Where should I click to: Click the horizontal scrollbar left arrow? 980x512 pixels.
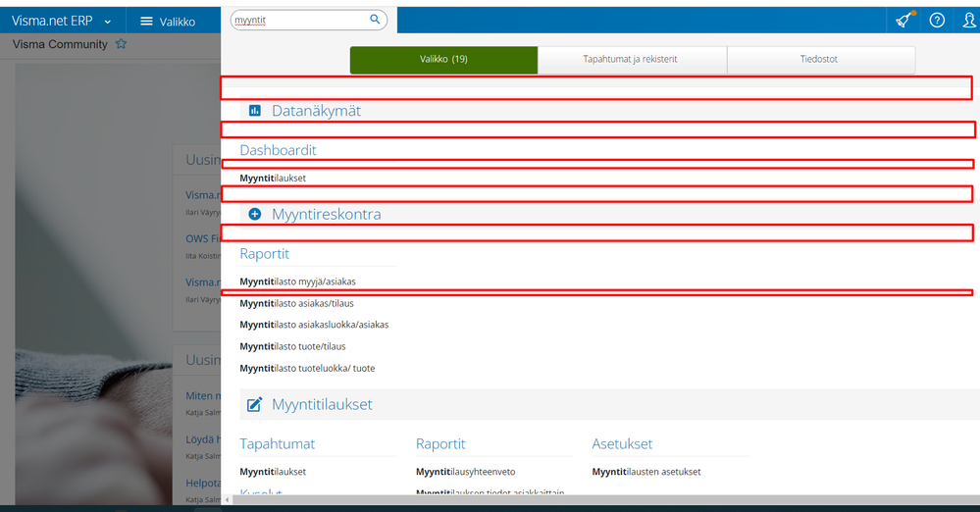click(x=227, y=499)
